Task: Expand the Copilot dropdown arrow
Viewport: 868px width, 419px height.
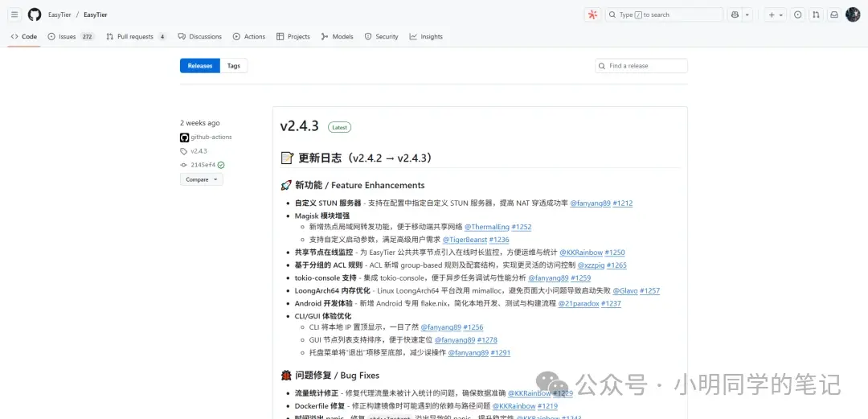Action: click(747, 15)
